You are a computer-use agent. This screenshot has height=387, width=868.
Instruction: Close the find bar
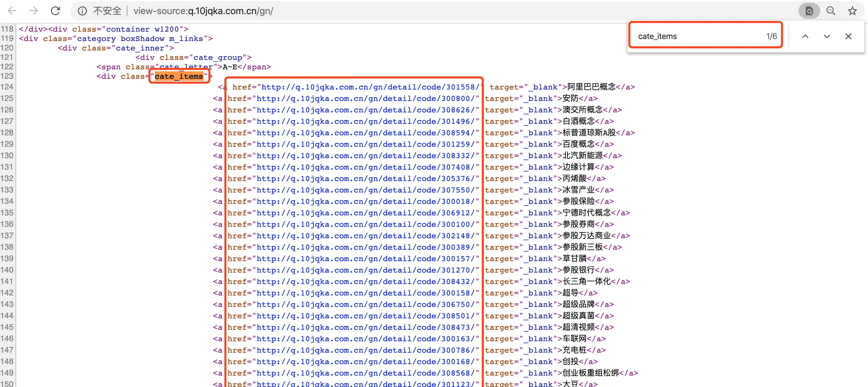(848, 36)
